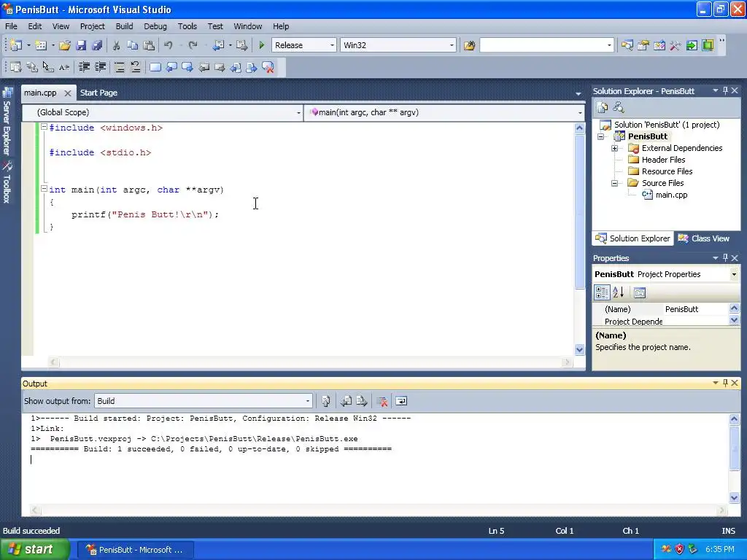Select the Header Files folder

click(663, 160)
